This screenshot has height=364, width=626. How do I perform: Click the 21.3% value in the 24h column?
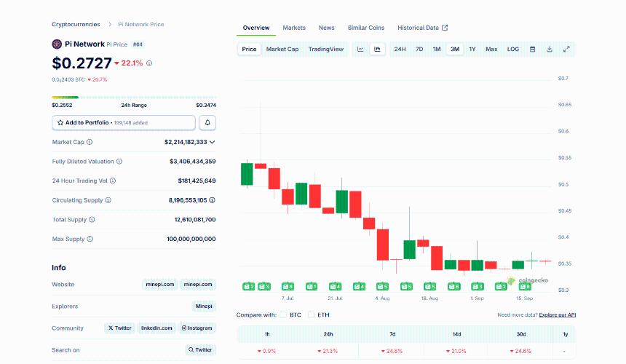click(328, 351)
